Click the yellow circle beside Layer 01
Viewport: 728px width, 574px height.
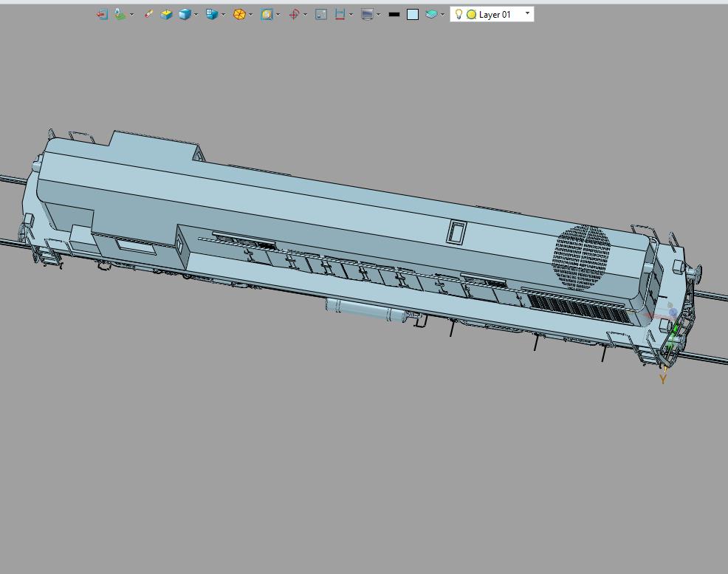(x=471, y=15)
